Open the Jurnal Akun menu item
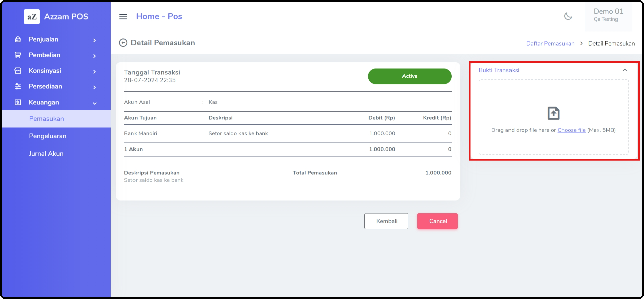This screenshot has width=644, height=299. click(46, 153)
